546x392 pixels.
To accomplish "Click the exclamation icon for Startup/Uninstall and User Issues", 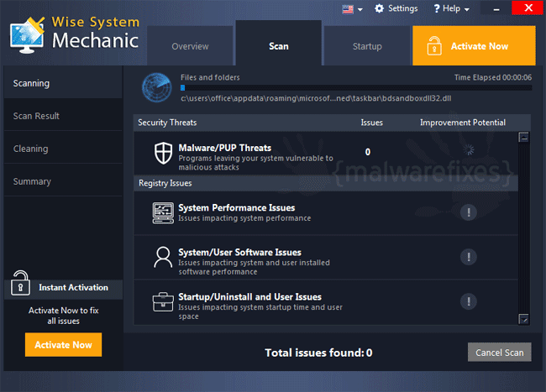I will pyautogui.click(x=469, y=301).
